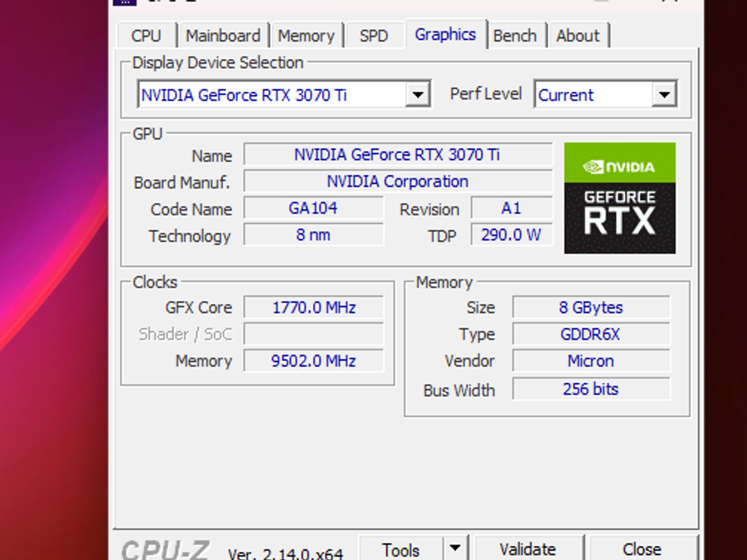
Task: Click the CPU-Z title bar icon
Action: coord(125,2)
